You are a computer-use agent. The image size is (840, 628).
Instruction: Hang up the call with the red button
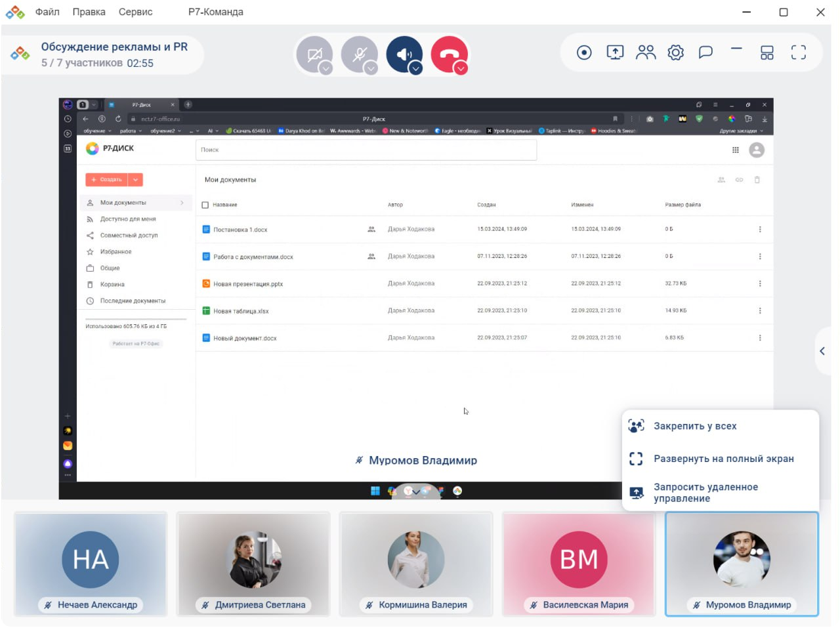(x=450, y=54)
